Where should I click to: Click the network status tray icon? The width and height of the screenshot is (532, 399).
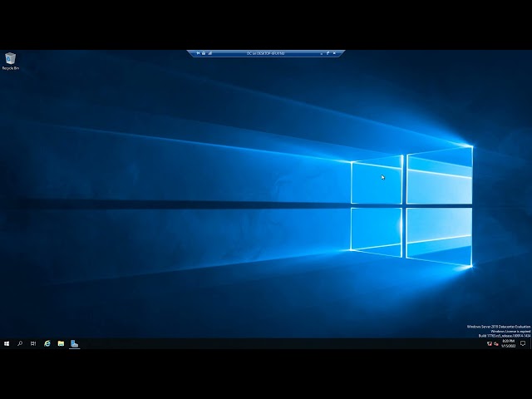[490, 343]
